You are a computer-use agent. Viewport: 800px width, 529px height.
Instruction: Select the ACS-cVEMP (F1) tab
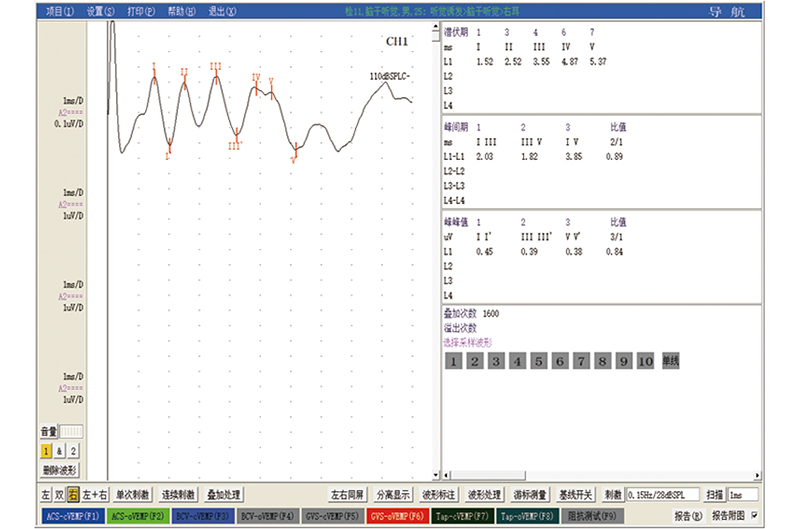point(70,516)
